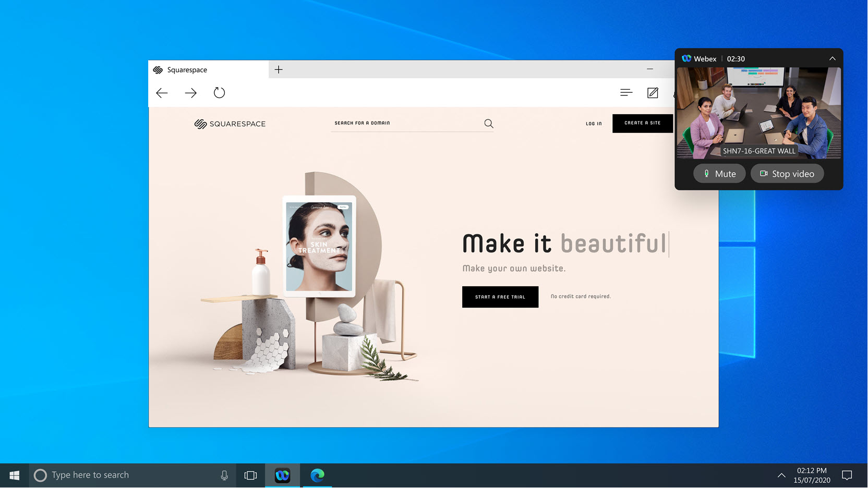This screenshot has height=488, width=868.
Task: Go forward using the browser forward arrow
Action: click(191, 93)
